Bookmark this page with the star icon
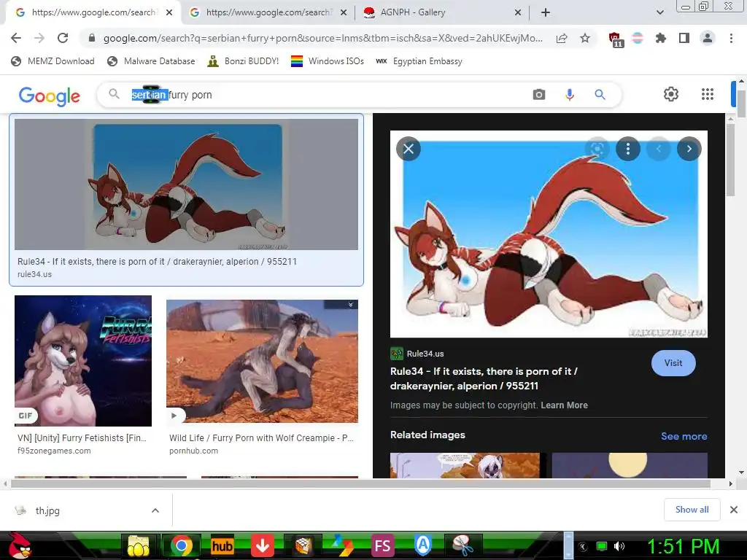 (585, 38)
